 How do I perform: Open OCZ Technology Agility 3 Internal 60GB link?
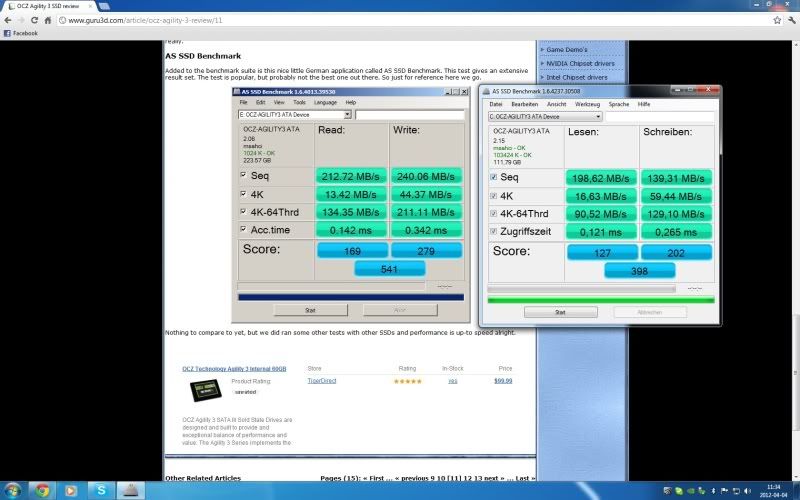tap(234, 368)
